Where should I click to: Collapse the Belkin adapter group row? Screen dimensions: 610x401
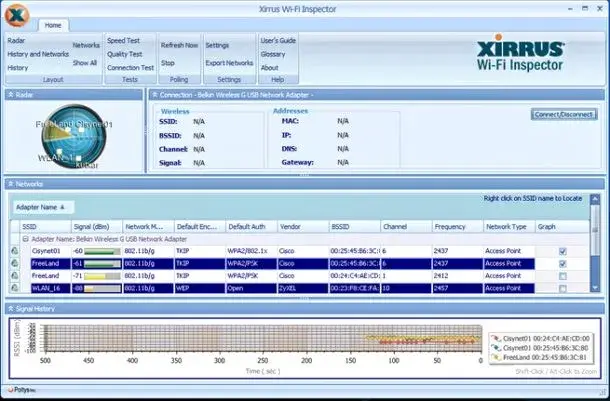pyautogui.click(x=25, y=239)
